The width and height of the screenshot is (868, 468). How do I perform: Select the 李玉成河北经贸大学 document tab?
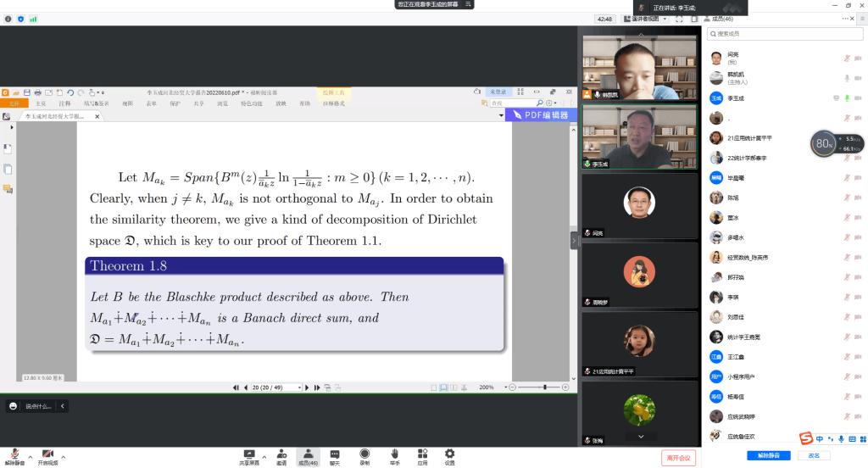click(x=54, y=115)
